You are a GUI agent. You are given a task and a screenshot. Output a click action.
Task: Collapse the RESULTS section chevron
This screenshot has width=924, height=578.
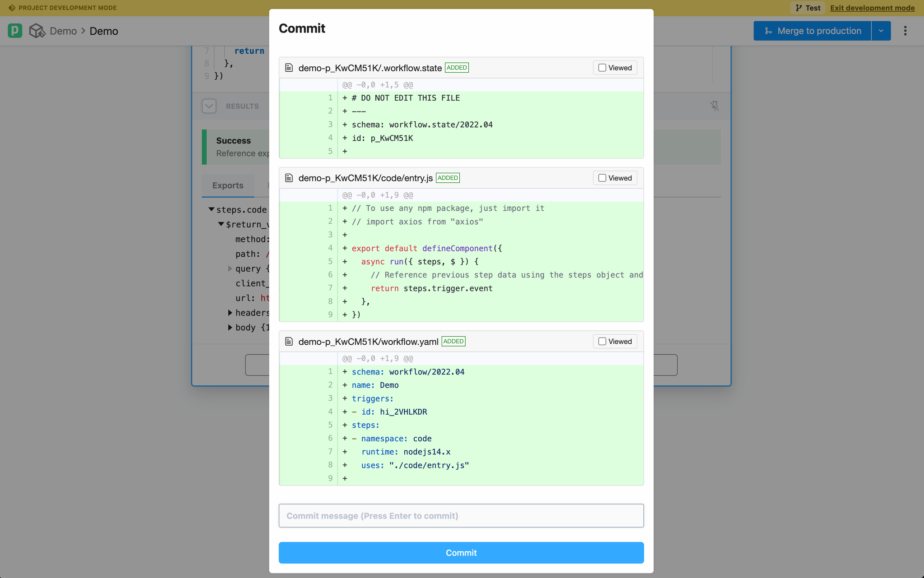[x=209, y=106]
